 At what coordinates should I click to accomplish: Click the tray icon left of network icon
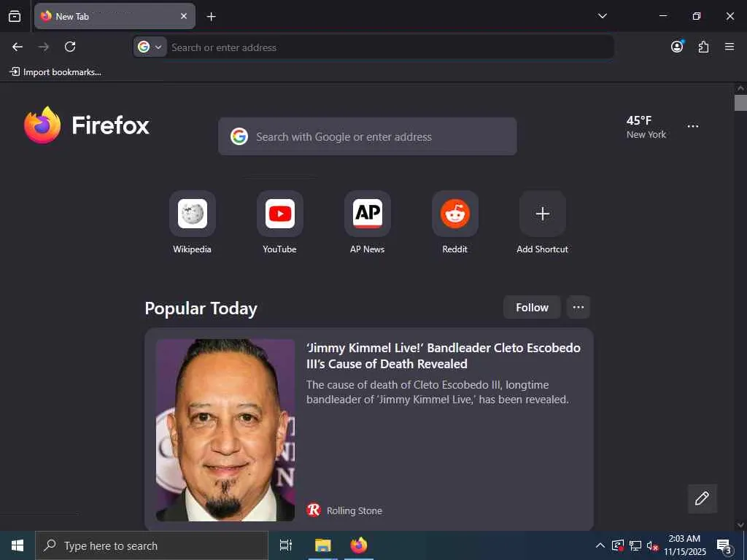coord(617,545)
